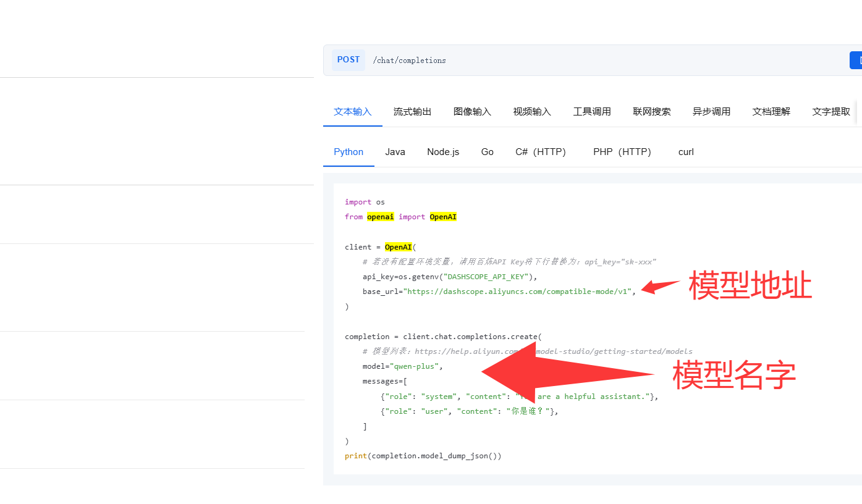This screenshot has width=862, height=504.
Task: Switch to the 文本输入 tab
Action: point(353,112)
